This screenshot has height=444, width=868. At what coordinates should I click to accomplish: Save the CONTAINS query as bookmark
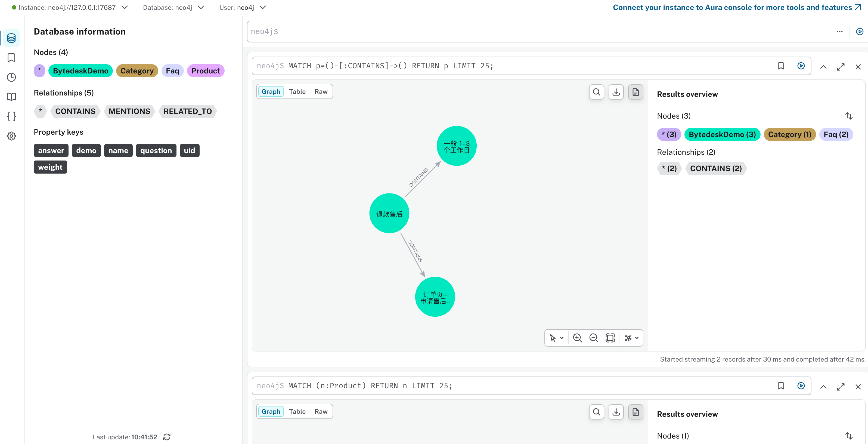(x=781, y=66)
